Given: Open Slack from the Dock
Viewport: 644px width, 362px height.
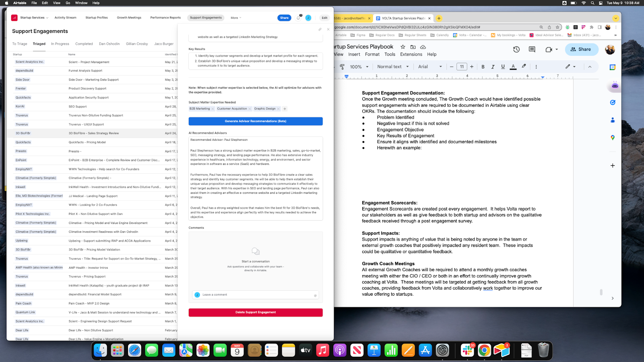Looking at the screenshot, I should (467, 350).
